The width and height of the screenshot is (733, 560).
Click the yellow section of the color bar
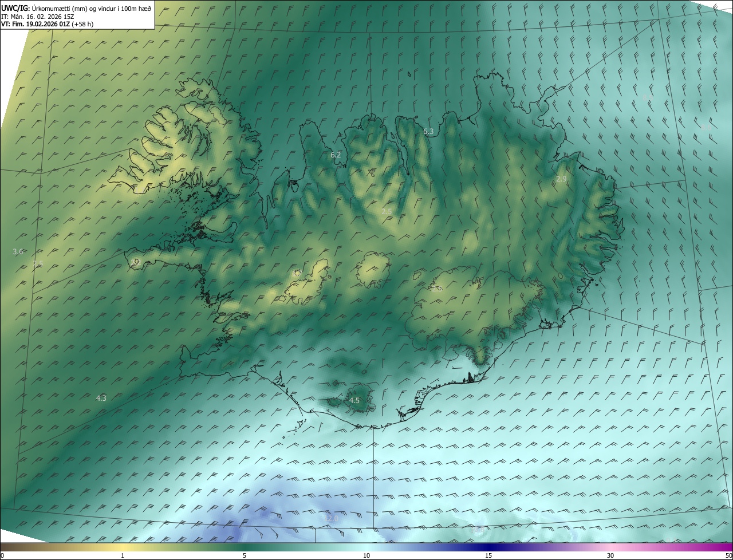click(x=123, y=547)
